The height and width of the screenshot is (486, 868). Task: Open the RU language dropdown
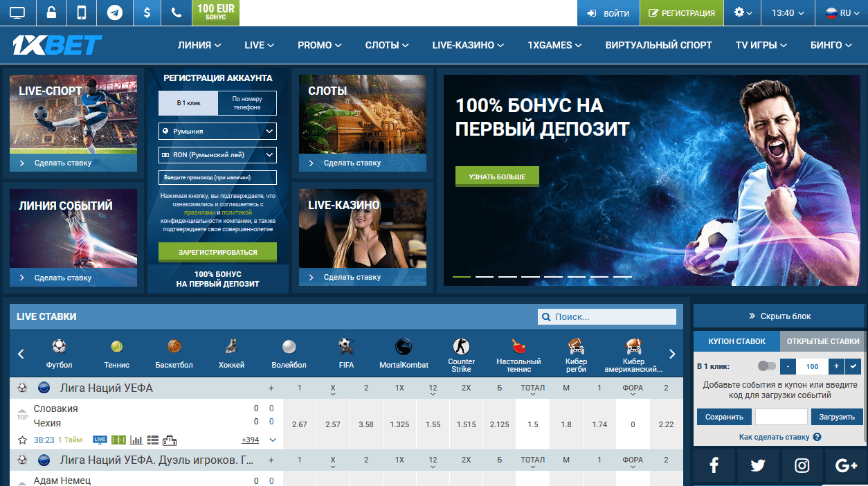click(842, 12)
